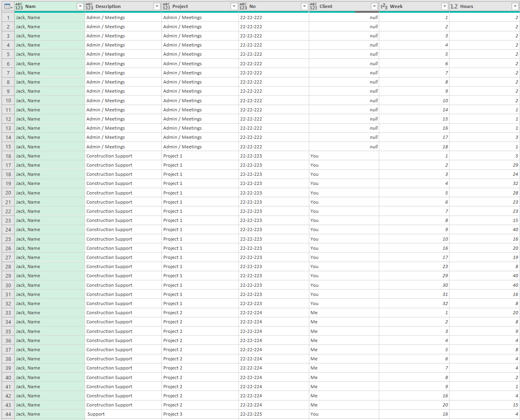Open the table menu icon in the corner
This screenshot has width=520, height=420.
coord(8,6)
